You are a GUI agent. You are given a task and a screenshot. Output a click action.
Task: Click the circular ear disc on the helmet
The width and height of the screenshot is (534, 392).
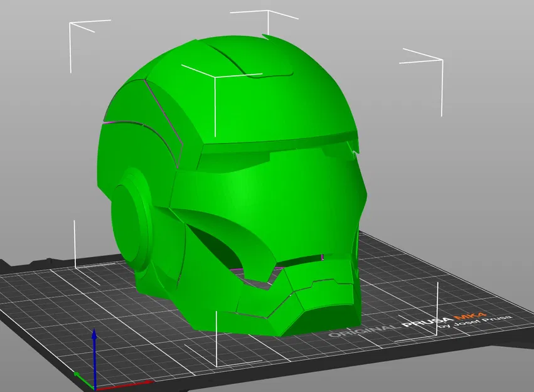131,221
